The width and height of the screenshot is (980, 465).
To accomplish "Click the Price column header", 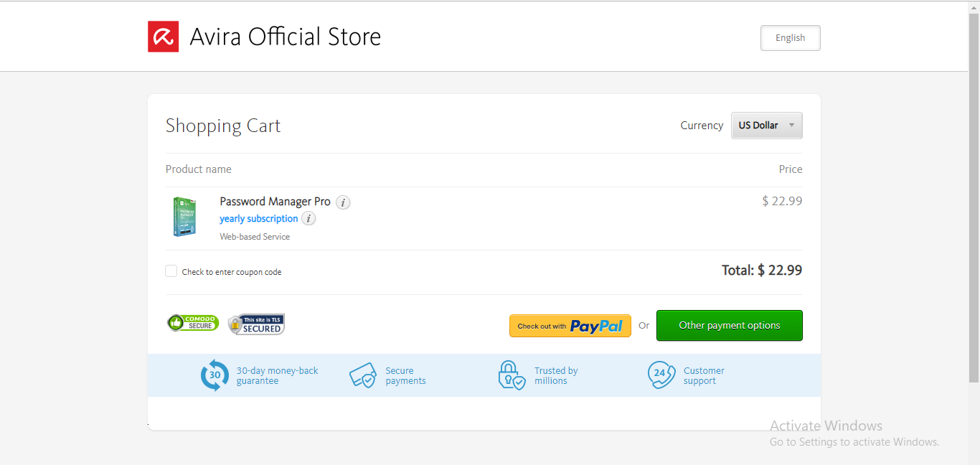I will 791,169.
